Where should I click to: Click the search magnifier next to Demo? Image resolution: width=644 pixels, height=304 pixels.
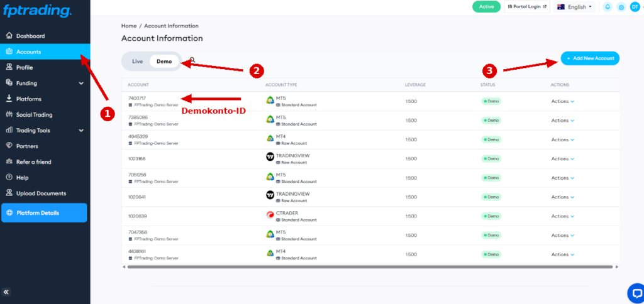pyautogui.click(x=192, y=60)
